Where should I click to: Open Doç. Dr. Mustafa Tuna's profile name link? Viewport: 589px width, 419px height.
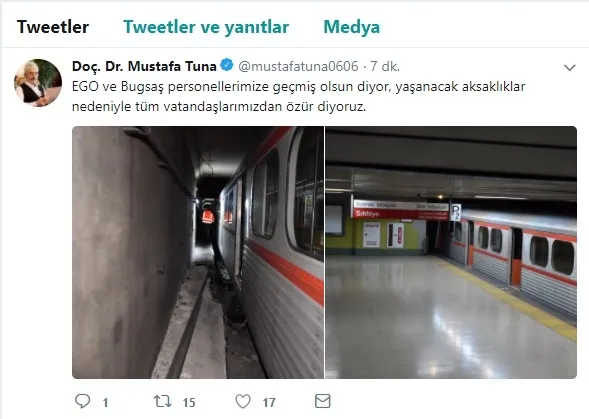coord(144,66)
